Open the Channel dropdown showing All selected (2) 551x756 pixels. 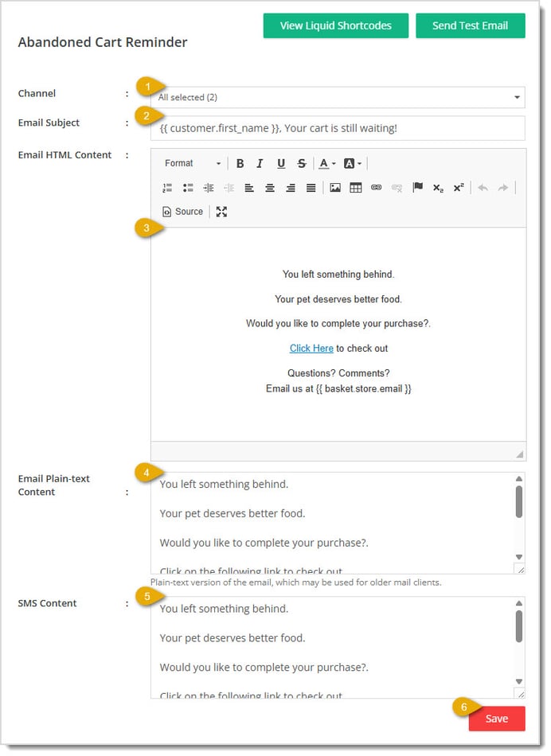[x=338, y=97]
